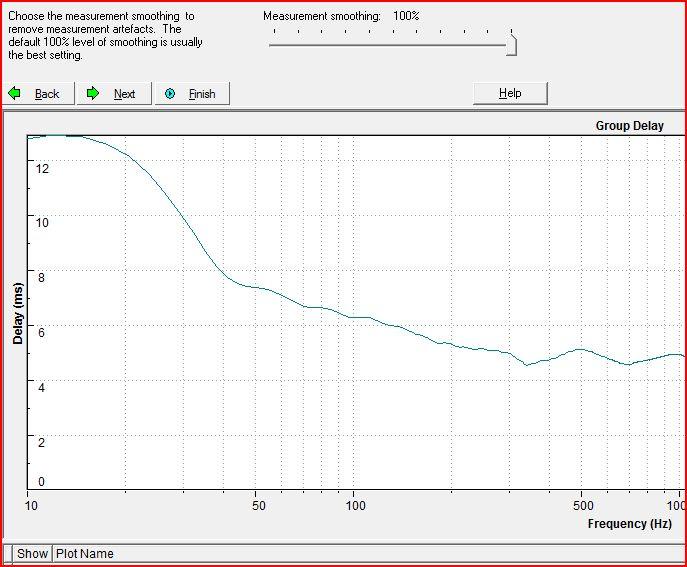The height and width of the screenshot is (567, 687).
Task: Click the smoothing instructions paragraph
Action: click(x=105, y=35)
